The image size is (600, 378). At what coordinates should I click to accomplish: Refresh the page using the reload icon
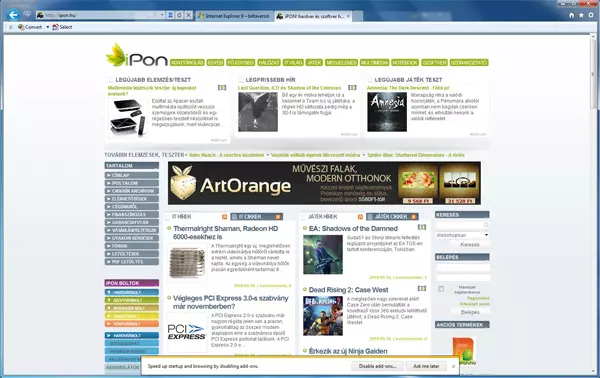(179, 15)
